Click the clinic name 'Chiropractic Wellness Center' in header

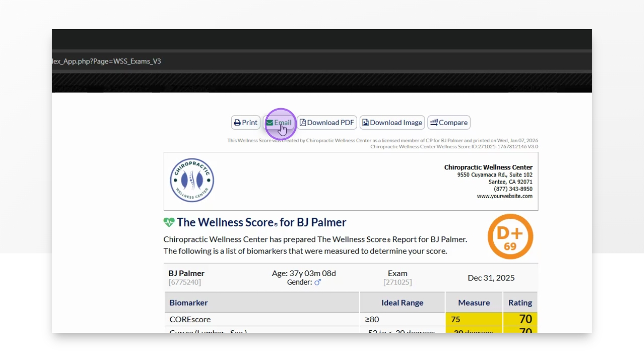[x=488, y=167]
